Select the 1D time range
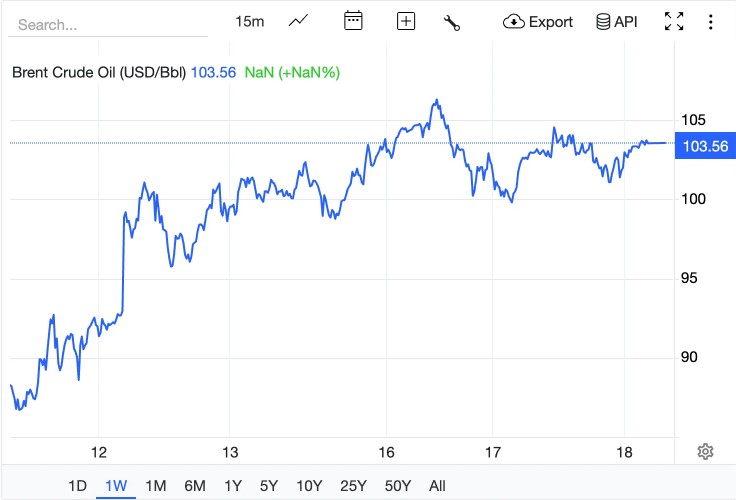 (77, 486)
